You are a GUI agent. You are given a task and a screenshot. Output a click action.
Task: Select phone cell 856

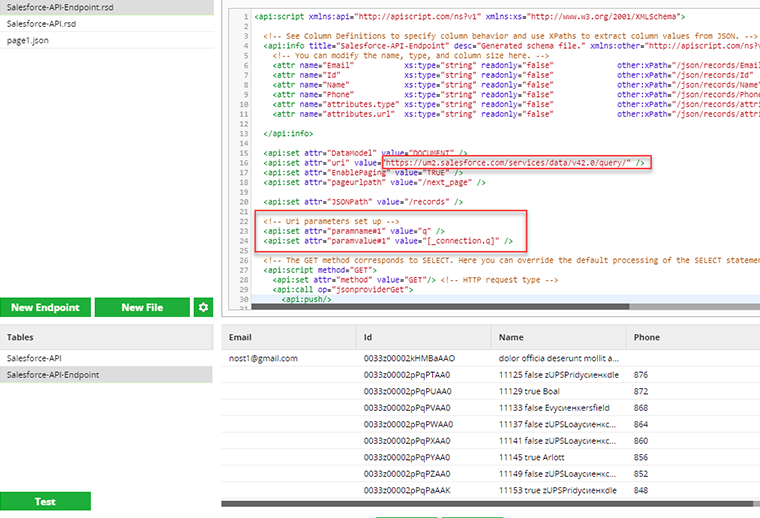click(641, 457)
